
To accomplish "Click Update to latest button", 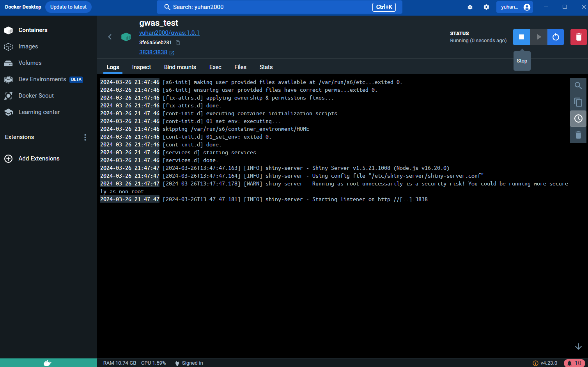I will point(68,7).
